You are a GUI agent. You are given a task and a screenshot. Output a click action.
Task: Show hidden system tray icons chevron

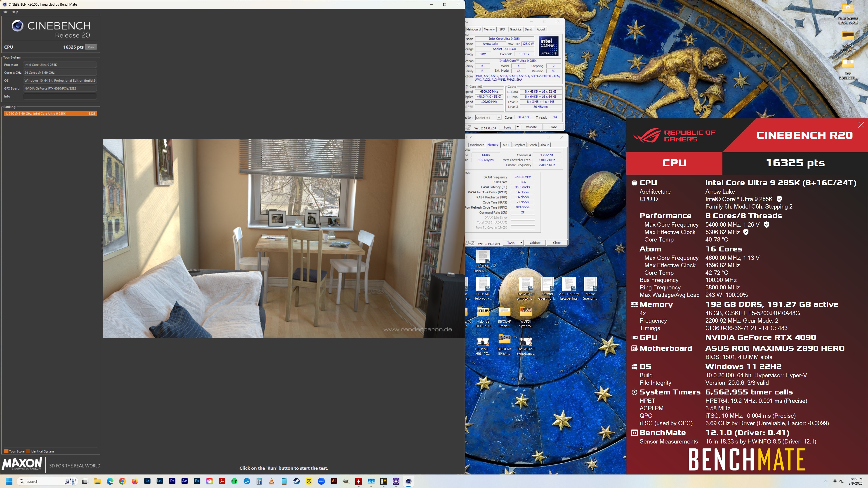click(826, 481)
